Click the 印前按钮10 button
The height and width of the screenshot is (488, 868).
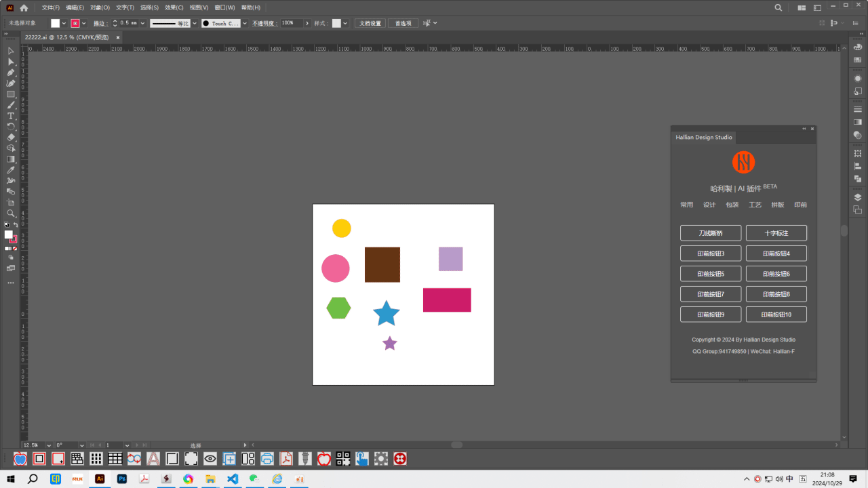(776, 314)
